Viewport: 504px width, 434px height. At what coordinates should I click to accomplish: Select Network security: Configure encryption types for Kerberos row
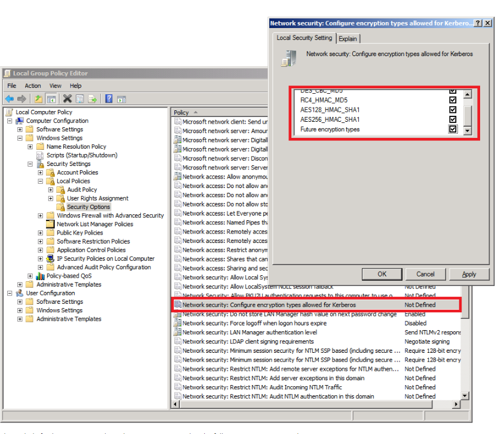[x=316, y=305]
